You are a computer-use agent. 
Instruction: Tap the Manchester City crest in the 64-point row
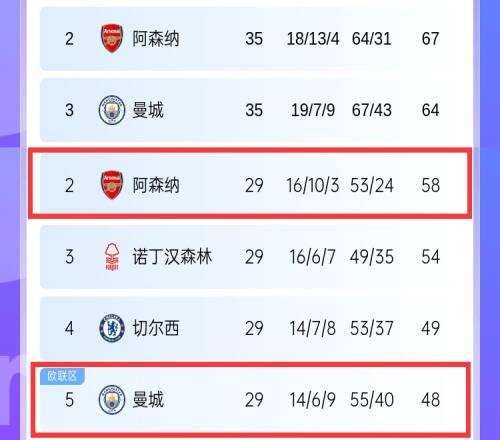click(112, 110)
